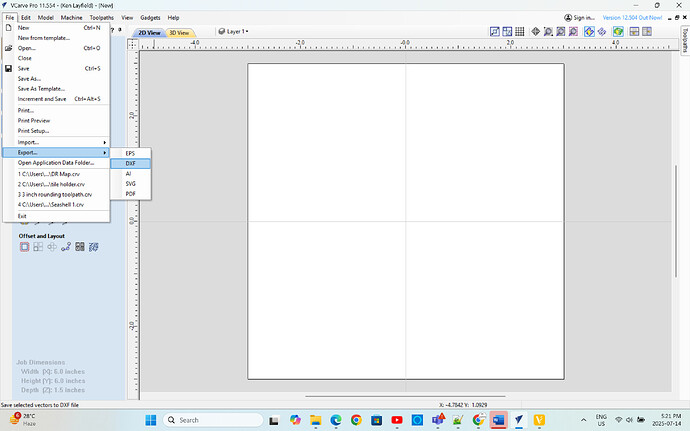Image resolution: width=690 pixels, height=431 pixels.
Task: Select New from template... entry
Action: click(56, 38)
